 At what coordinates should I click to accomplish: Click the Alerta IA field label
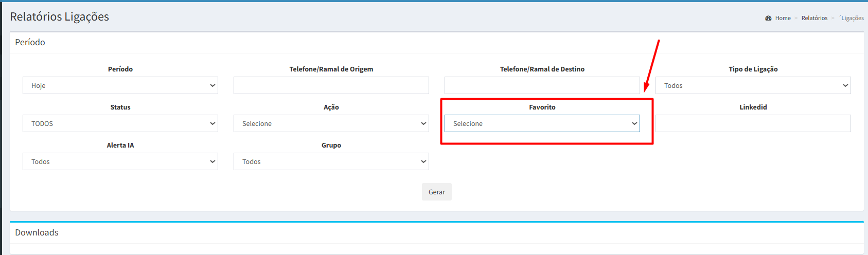(x=120, y=145)
